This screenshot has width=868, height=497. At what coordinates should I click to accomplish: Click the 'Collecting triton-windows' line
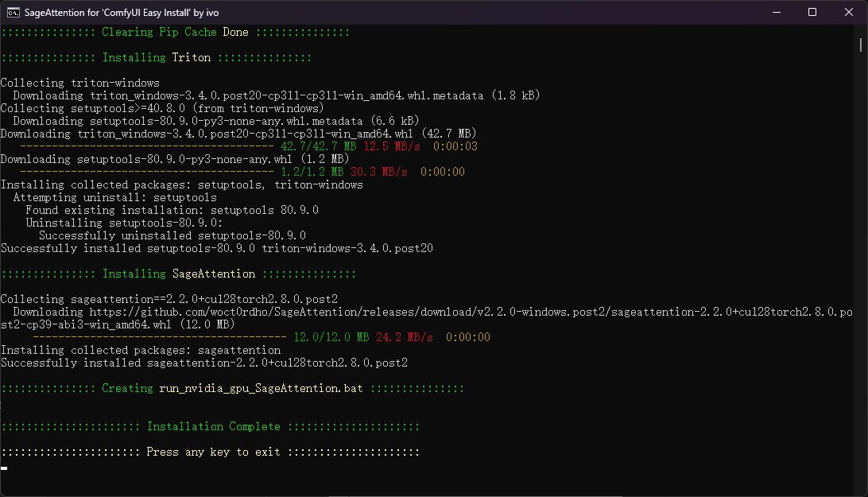79,83
